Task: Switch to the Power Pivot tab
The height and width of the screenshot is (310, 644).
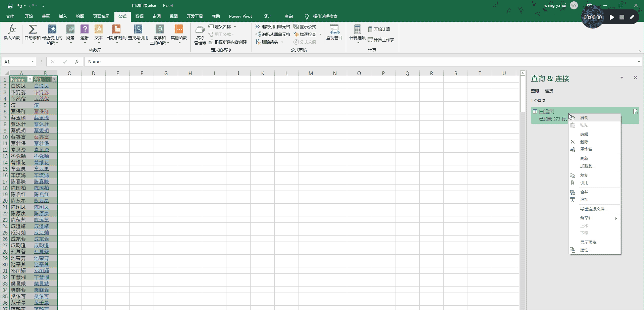Action: (240, 16)
